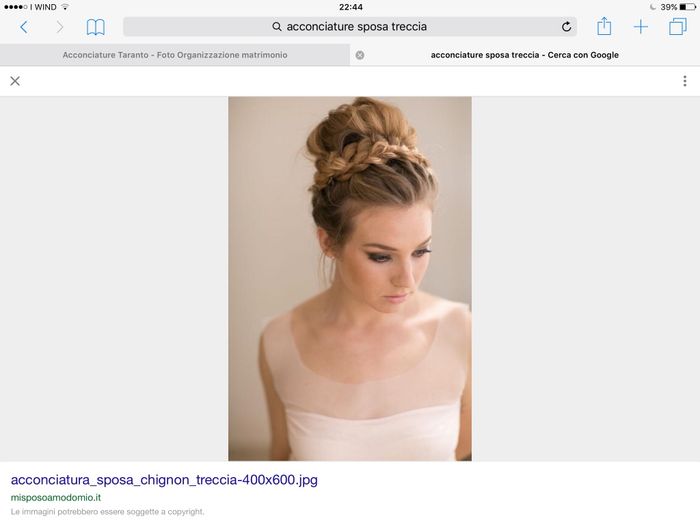Open the acconciatura_sposa_chignon_treccia image link

pyautogui.click(x=164, y=480)
